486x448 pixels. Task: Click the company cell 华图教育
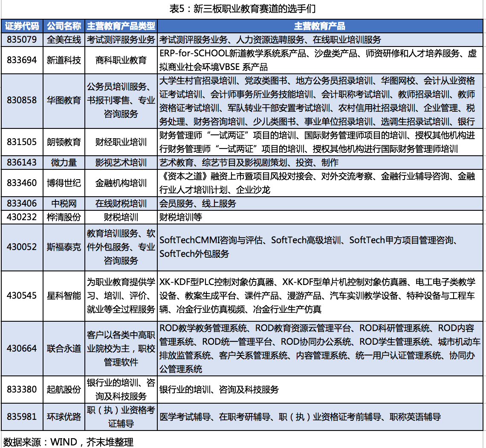pyautogui.click(x=64, y=101)
